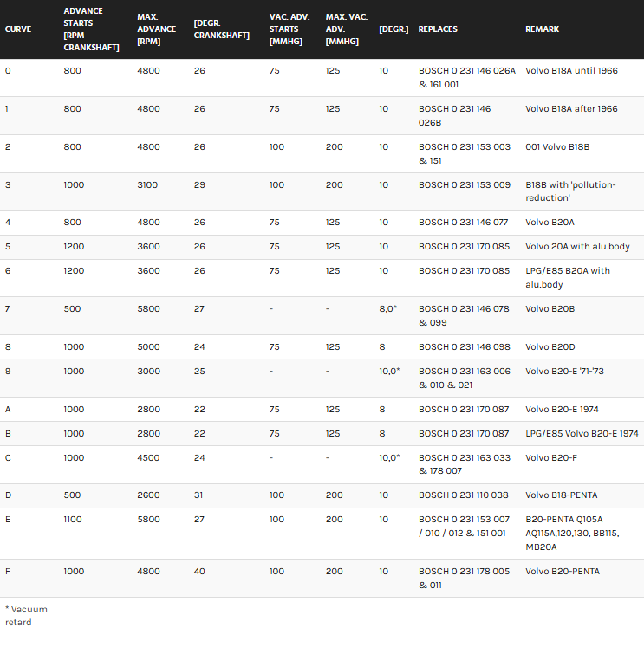Select the "Volvo B20-PENTA" remark in row F
The width and height of the screenshot is (644, 647).
click(562, 572)
